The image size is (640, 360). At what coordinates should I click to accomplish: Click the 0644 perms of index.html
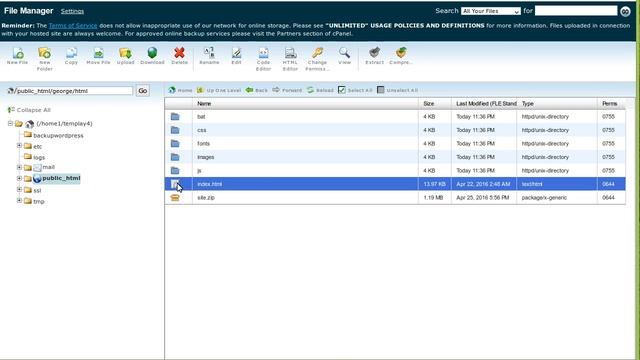coord(608,184)
